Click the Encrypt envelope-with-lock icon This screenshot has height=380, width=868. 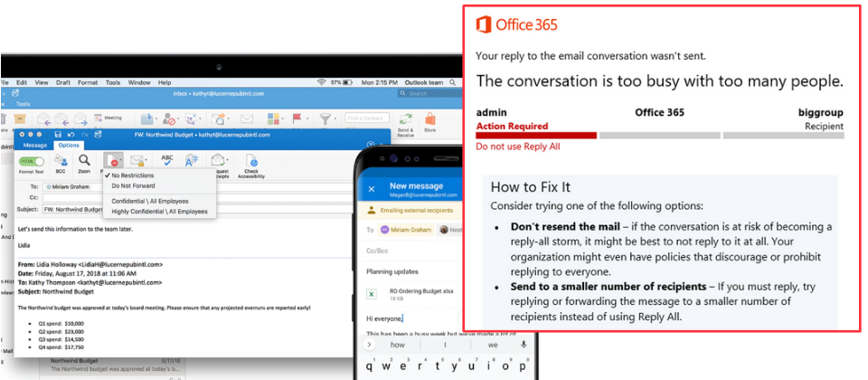(137, 161)
